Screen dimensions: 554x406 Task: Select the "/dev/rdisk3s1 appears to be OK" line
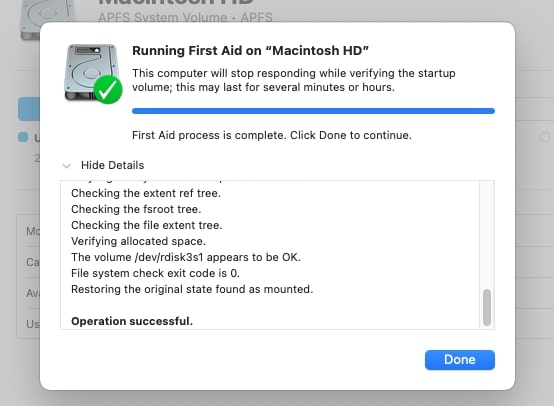186,257
